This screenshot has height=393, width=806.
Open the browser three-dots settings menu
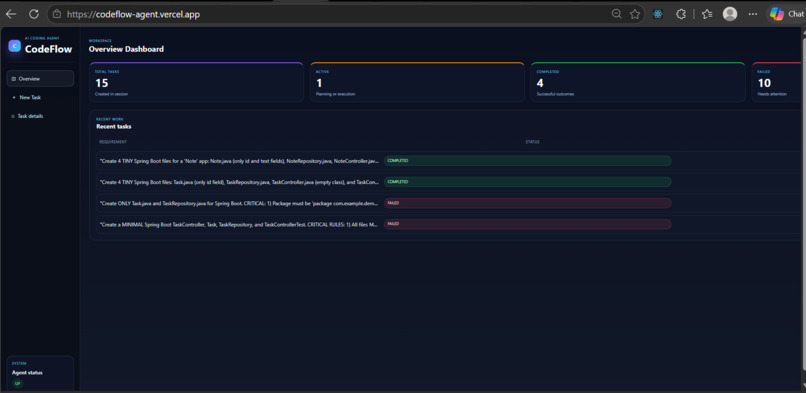[x=753, y=14]
